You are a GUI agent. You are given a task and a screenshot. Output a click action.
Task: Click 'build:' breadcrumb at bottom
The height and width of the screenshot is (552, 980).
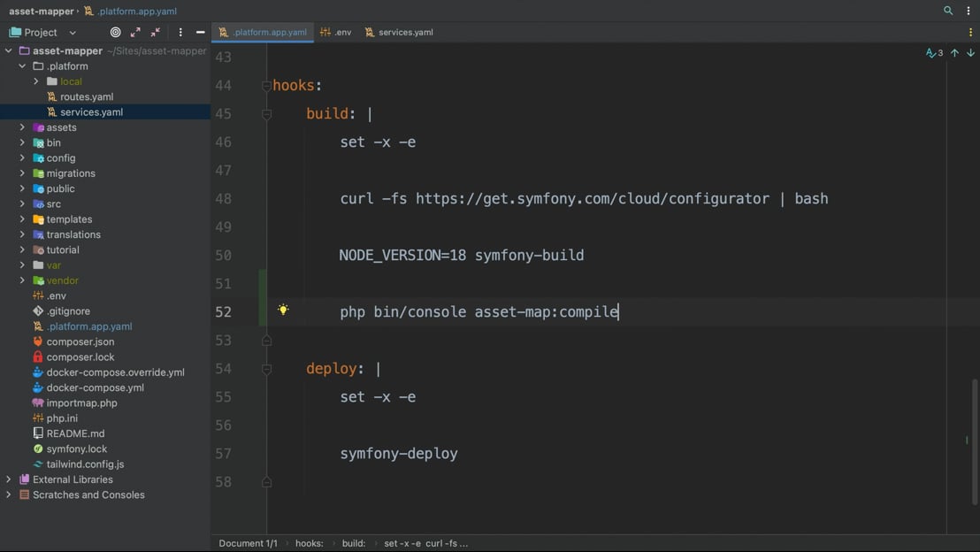tap(354, 543)
